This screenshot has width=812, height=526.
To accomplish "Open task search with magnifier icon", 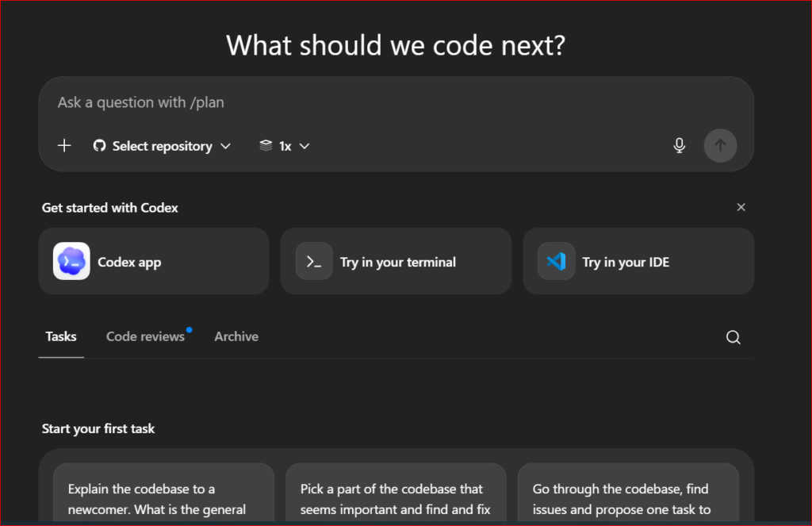I will click(x=733, y=337).
